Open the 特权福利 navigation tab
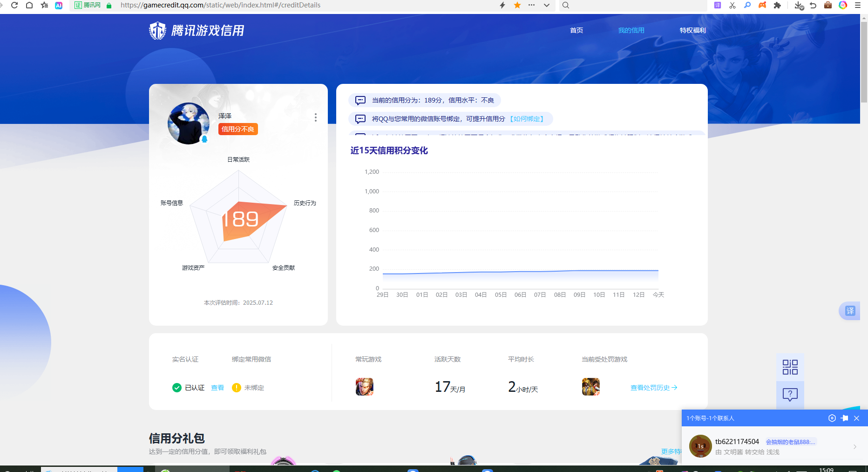Viewport: 868px width, 472px height. [x=692, y=30]
